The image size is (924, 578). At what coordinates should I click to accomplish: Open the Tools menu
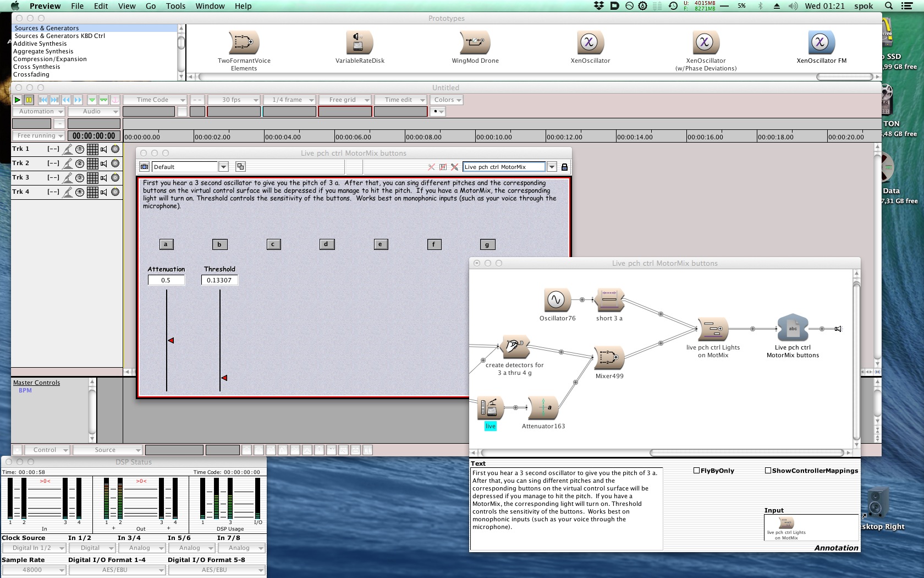tap(175, 6)
